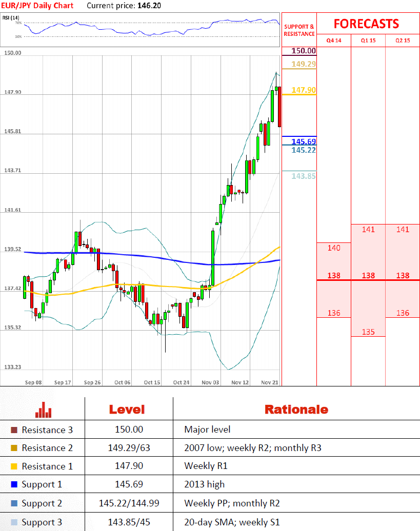Click the Level column header
Viewport: 420px width, 531px height.
pos(127,410)
